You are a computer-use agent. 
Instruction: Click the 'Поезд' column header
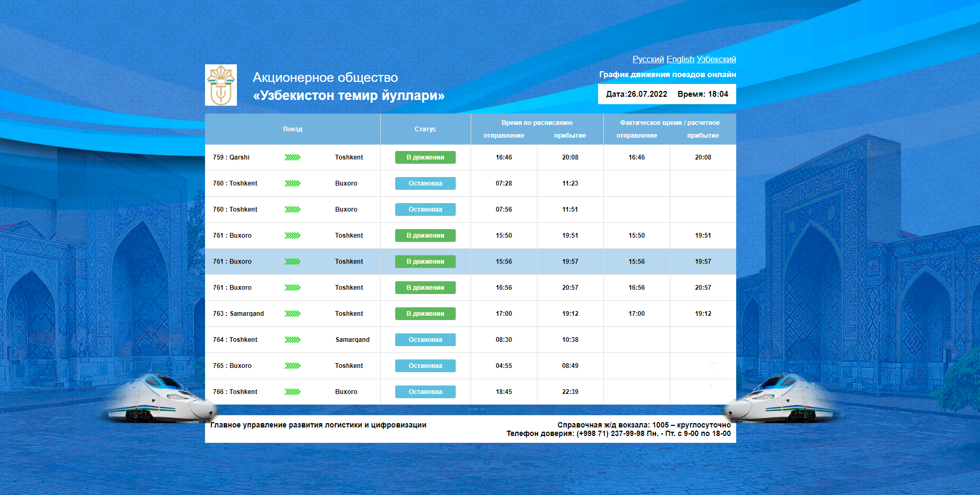[292, 129]
